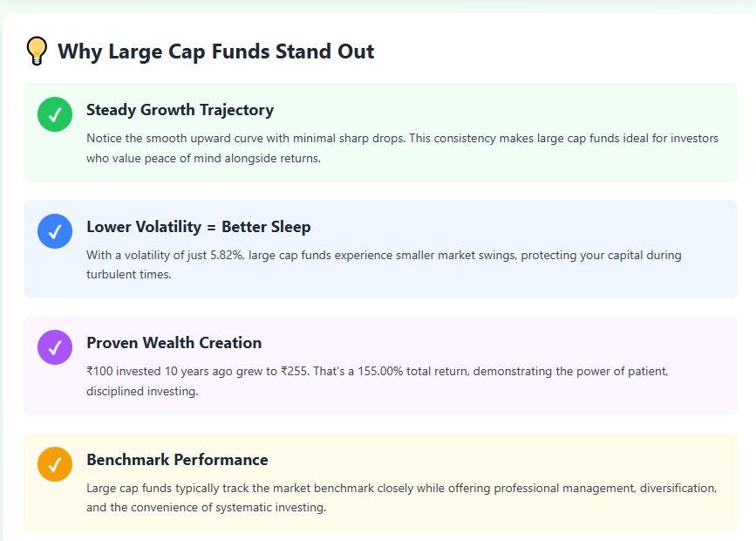Click the lightbulb icon beside heading
The width and height of the screenshot is (756, 541).
[x=36, y=51]
